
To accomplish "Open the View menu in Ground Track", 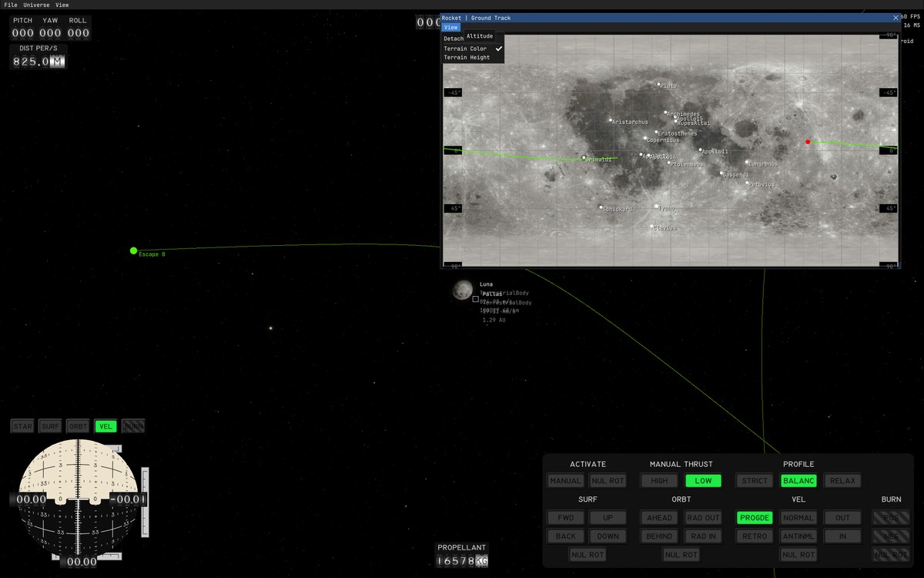I will [x=450, y=27].
